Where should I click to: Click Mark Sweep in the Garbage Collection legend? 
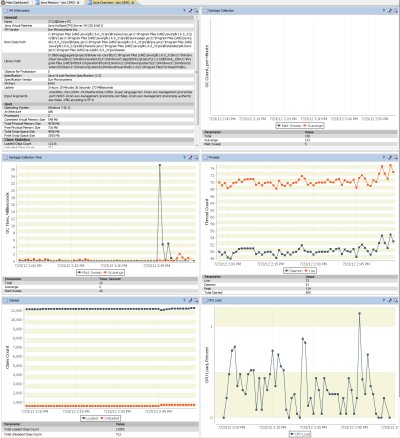[289, 126]
